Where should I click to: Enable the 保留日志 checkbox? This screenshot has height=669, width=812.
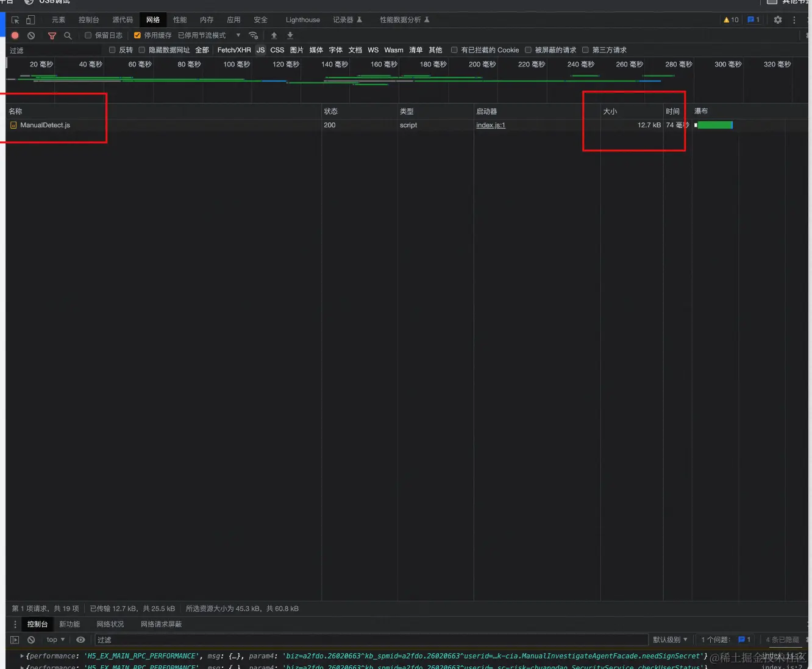click(88, 35)
